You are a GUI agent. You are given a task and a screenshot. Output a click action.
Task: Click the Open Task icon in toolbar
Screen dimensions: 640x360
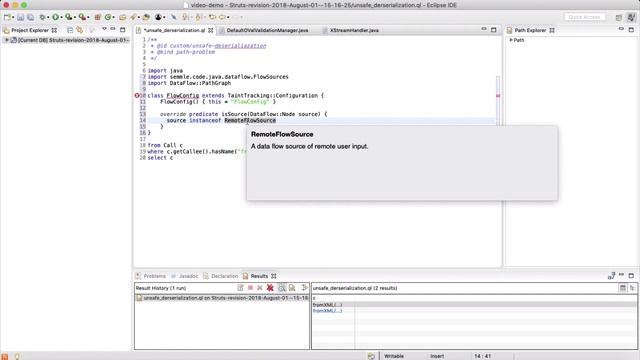click(146, 17)
